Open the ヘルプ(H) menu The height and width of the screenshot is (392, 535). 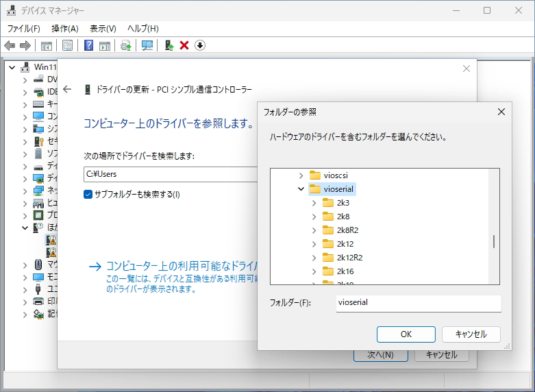(143, 28)
